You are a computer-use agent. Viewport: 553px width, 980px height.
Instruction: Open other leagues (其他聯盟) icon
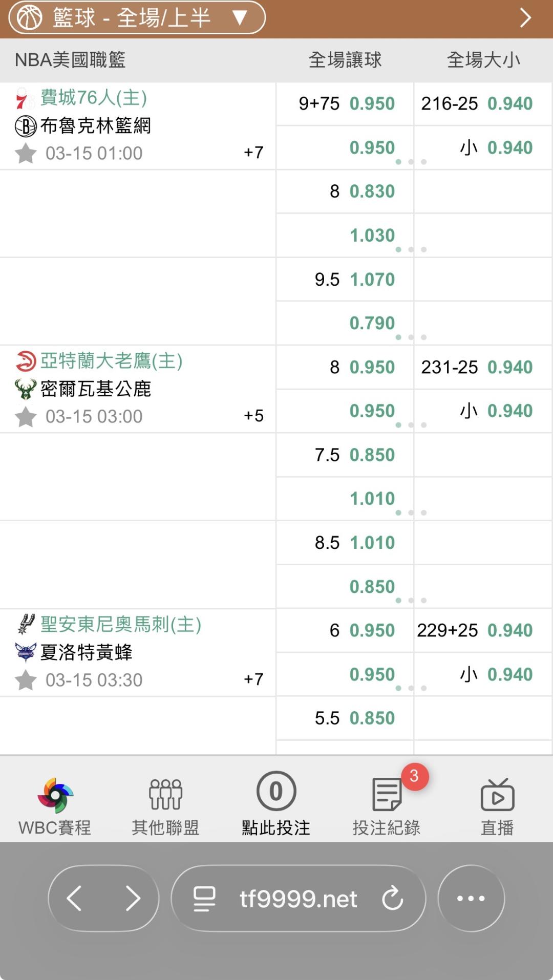pos(165,796)
